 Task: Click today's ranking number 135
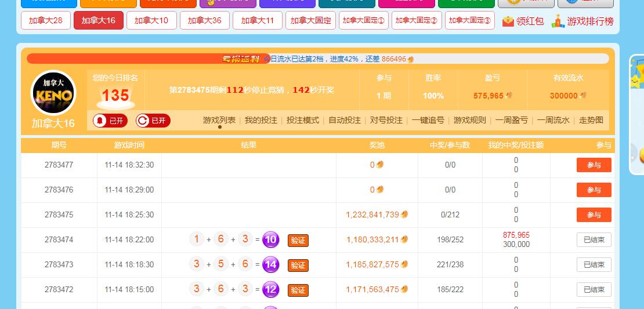point(115,95)
